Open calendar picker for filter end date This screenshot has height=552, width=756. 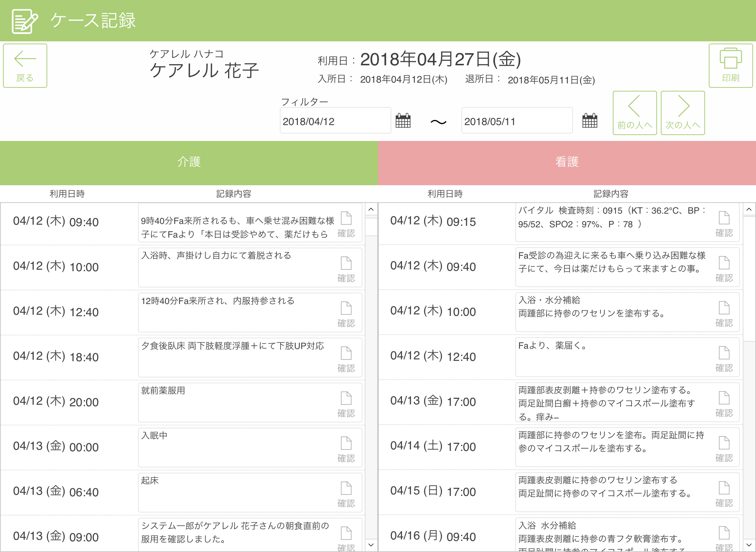coord(590,121)
